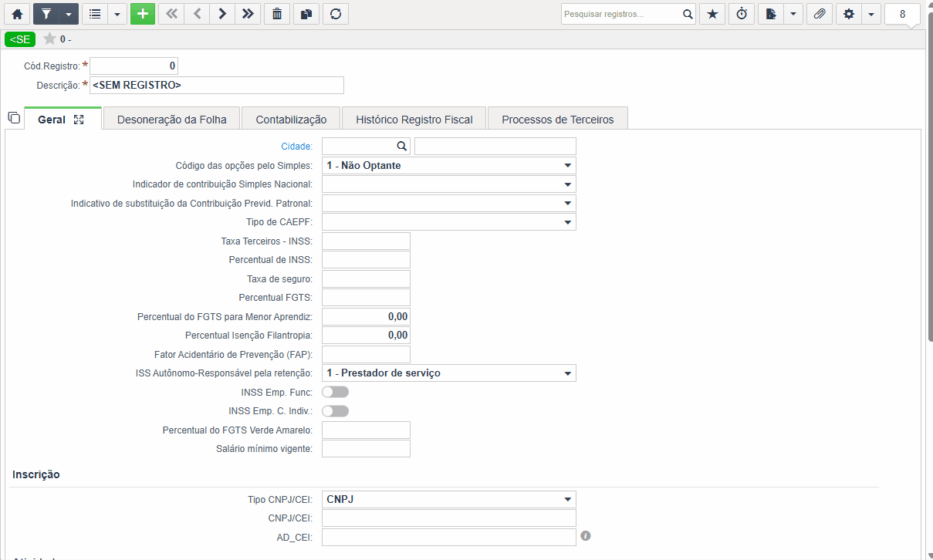933x560 pixels.
Task: Open the settings gear
Action: tap(849, 14)
